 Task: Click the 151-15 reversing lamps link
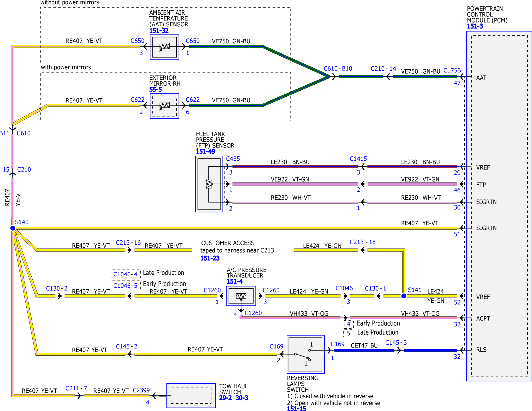coord(296,409)
